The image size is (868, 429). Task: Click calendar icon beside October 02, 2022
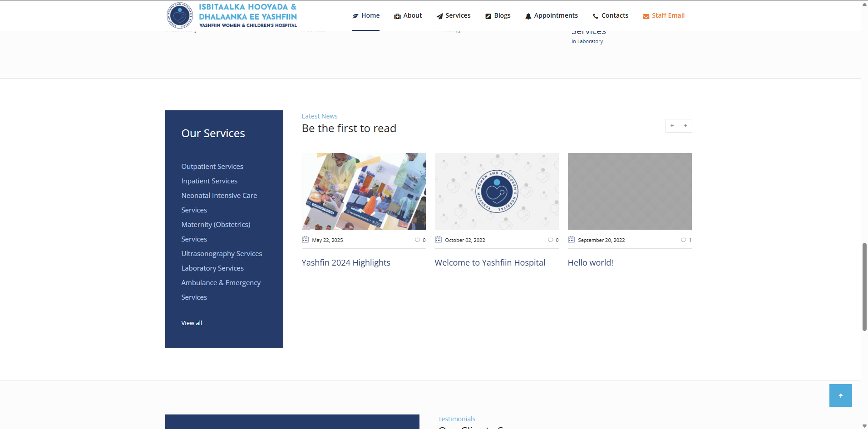tap(438, 240)
